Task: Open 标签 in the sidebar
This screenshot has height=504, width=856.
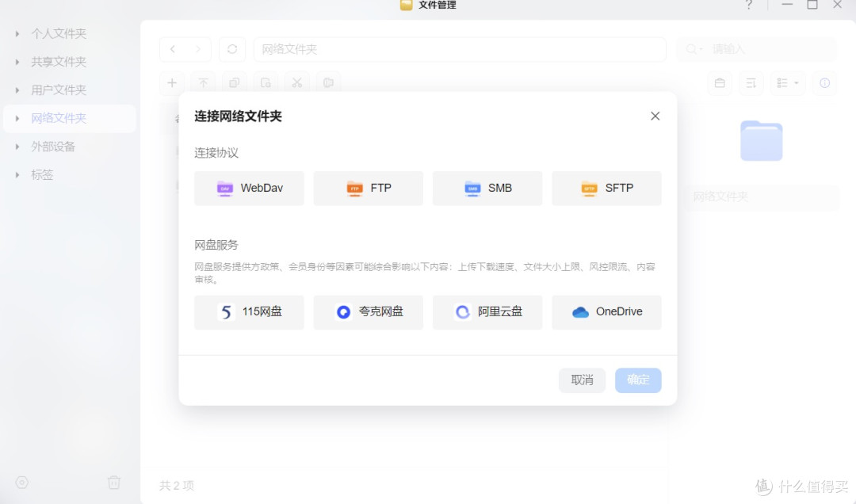Action: [x=42, y=175]
